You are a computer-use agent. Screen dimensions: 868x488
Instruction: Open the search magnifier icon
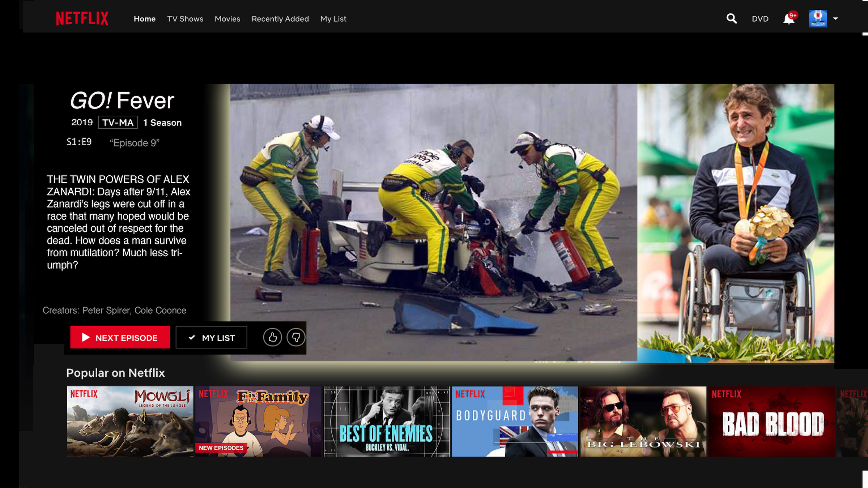(x=731, y=18)
